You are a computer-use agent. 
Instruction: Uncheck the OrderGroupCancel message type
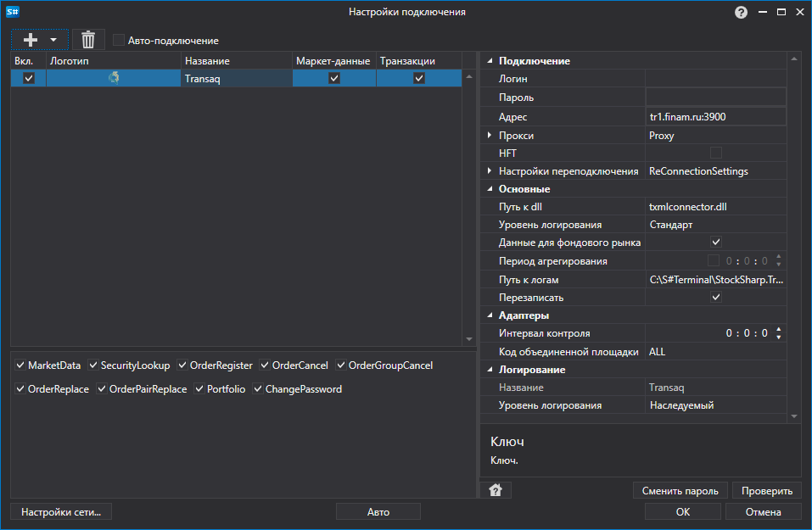[x=341, y=365]
